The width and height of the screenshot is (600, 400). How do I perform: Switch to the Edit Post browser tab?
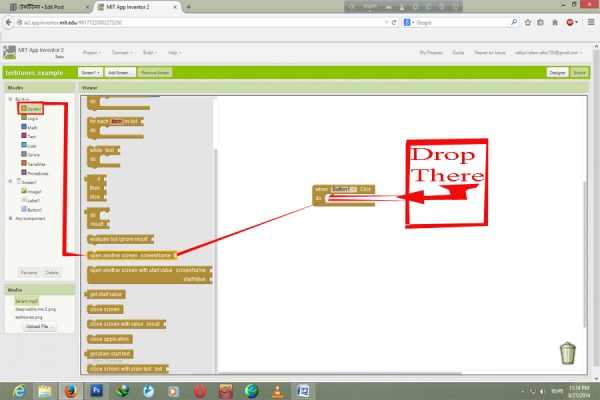pos(49,7)
